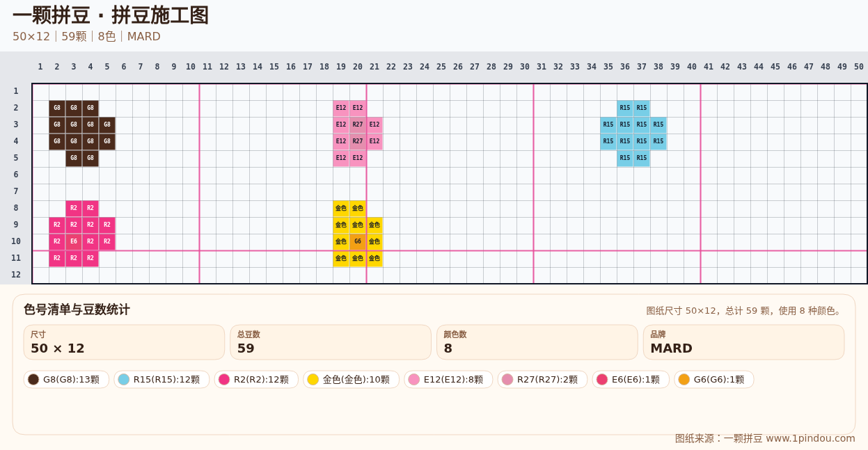Click the 颜色数 8 stat card
The image size is (868, 450).
point(537,342)
